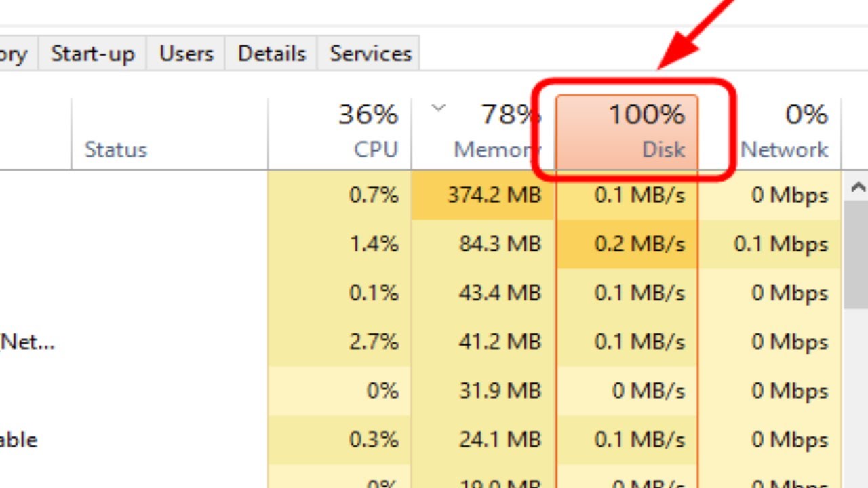The width and height of the screenshot is (868, 488).
Task: Open the Users tab
Action: (186, 54)
